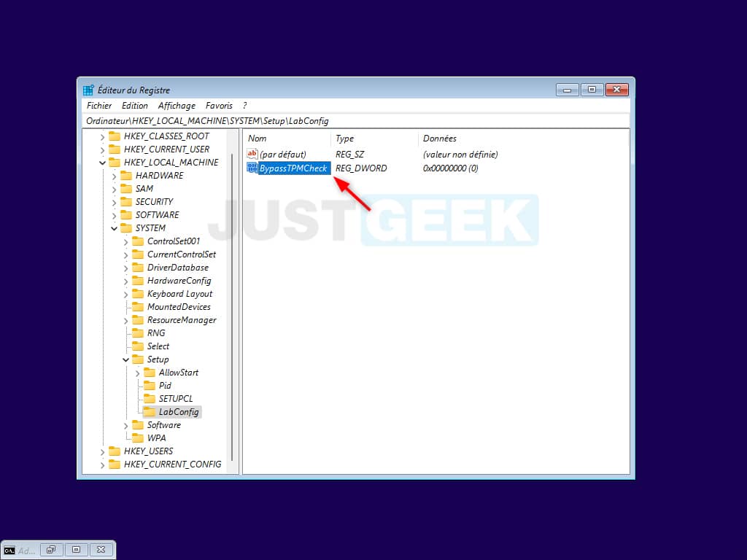Click the minimized command prompt icon
This screenshot has width=747, height=560.
pos(9,551)
